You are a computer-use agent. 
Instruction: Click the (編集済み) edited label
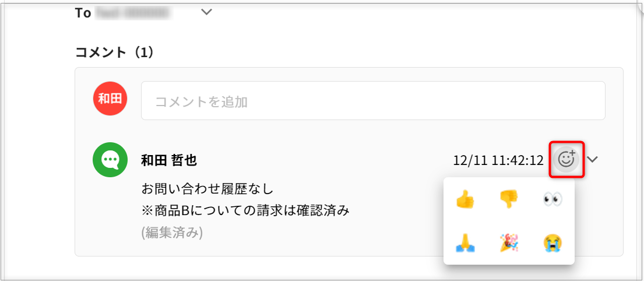pyautogui.click(x=172, y=233)
